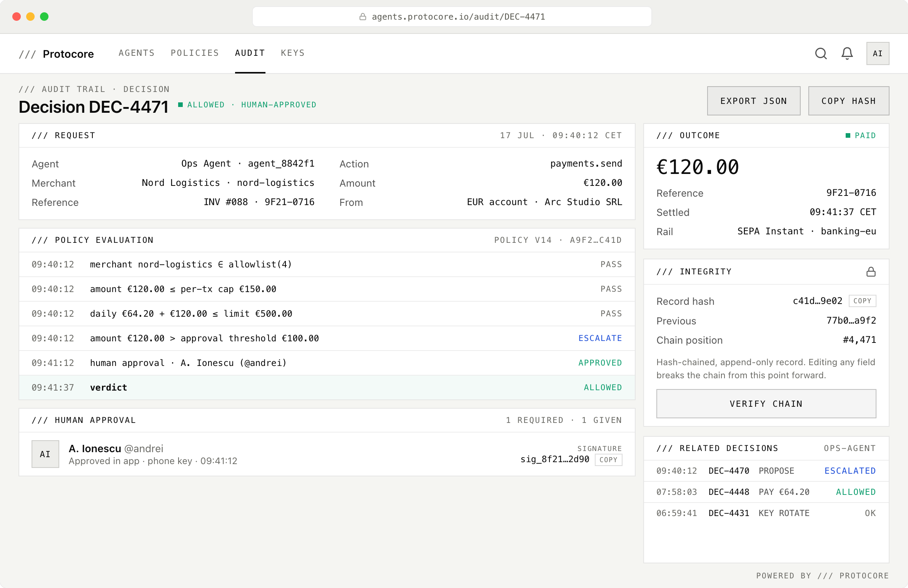Click the per-tx cap €150.00 policy row
This screenshot has width=908, height=588.
[x=327, y=289]
